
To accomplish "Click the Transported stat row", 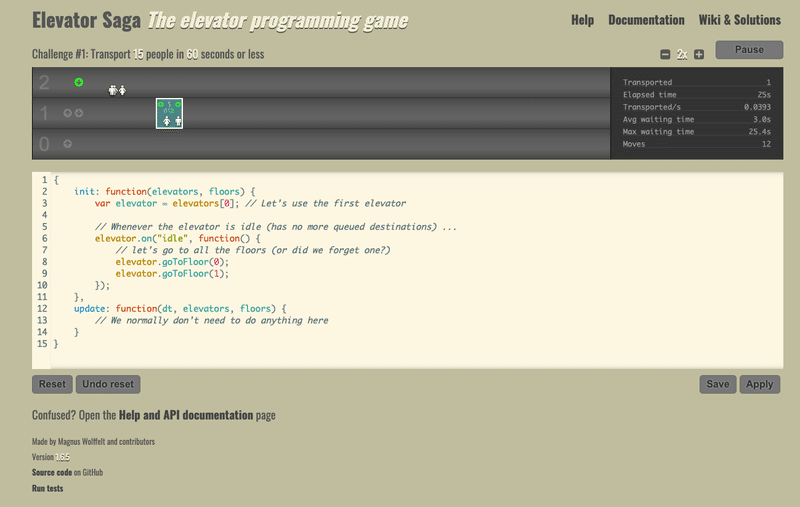I will tap(696, 82).
